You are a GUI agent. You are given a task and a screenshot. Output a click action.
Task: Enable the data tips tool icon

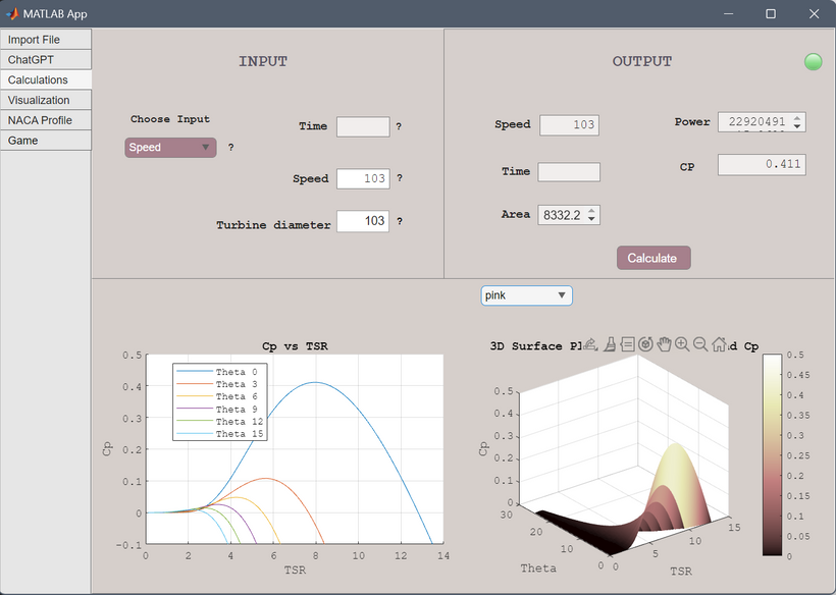click(628, 344)
